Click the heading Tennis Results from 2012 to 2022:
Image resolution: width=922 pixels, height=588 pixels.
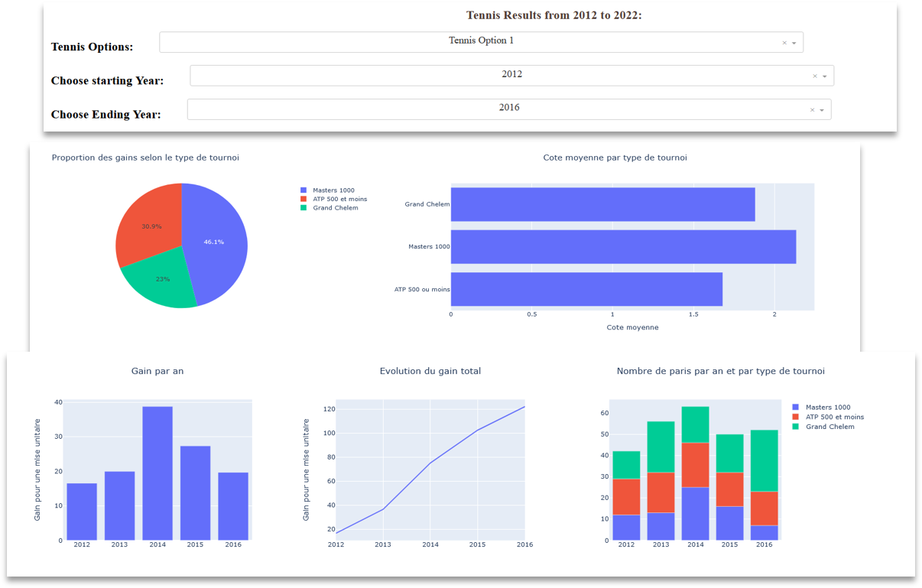[x=554, y=15]
